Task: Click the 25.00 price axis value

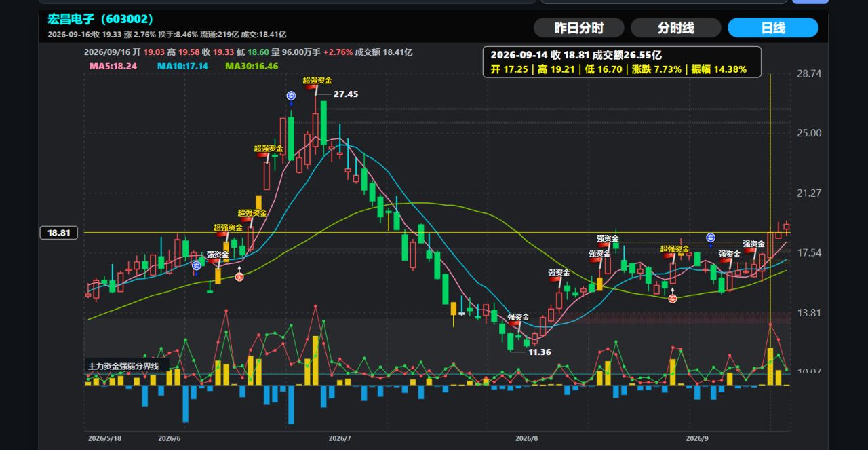Action: (x=810, y=133)
